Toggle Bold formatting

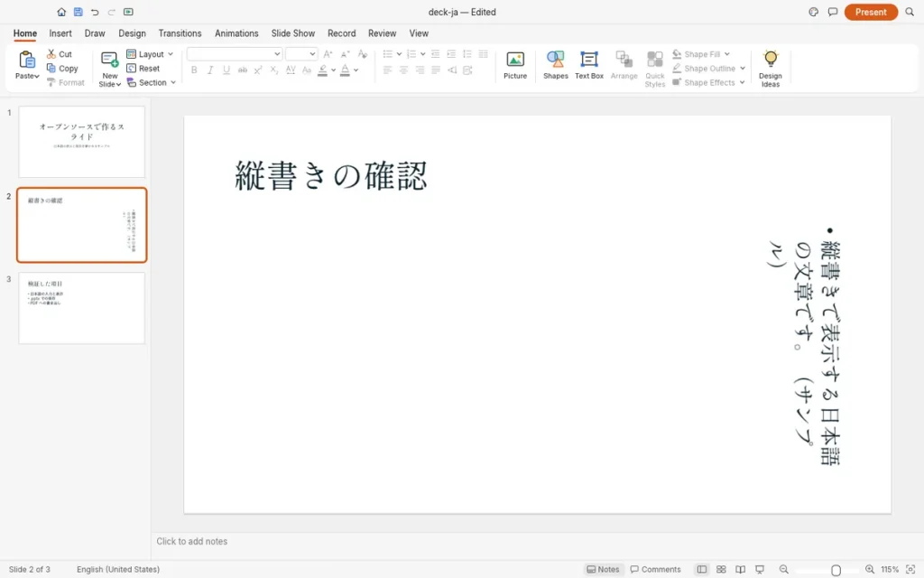tap(194, 70)
